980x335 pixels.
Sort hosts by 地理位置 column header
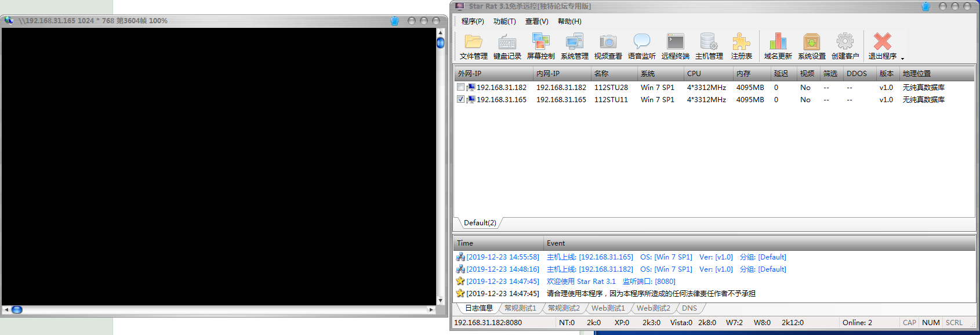point(937,74)
